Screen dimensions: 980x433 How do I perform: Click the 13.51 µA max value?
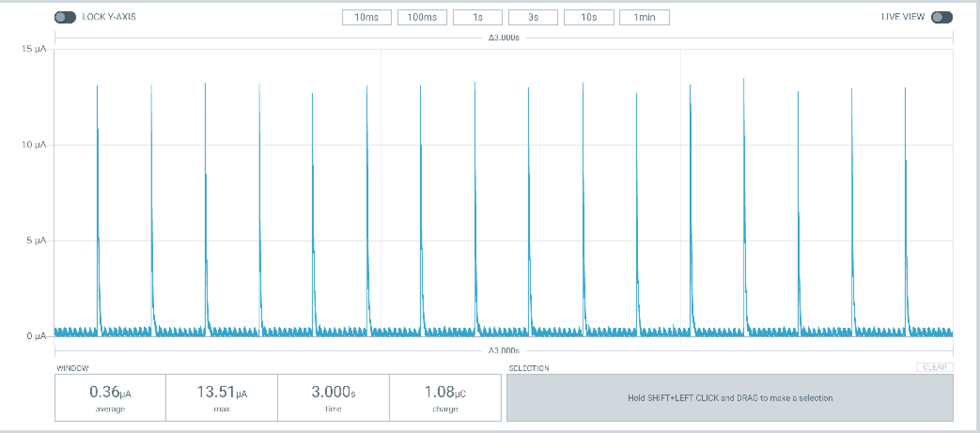222,392
